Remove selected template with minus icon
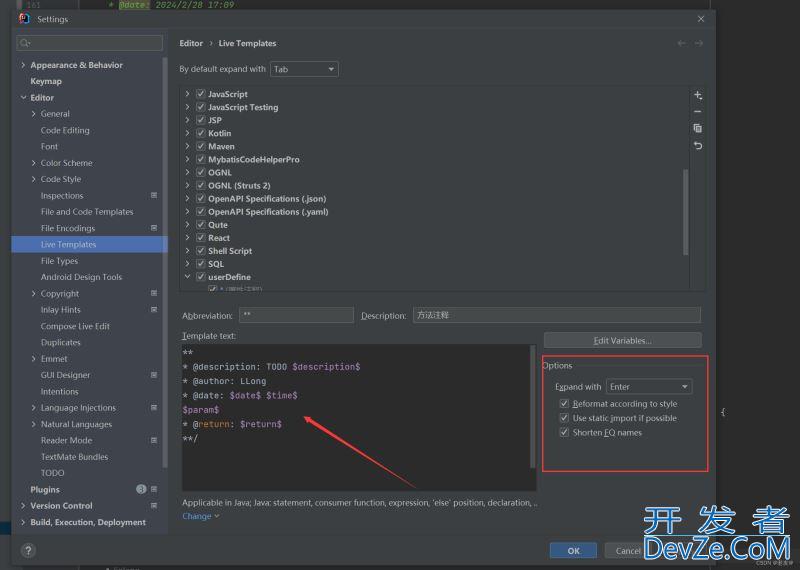 [698, 112]
